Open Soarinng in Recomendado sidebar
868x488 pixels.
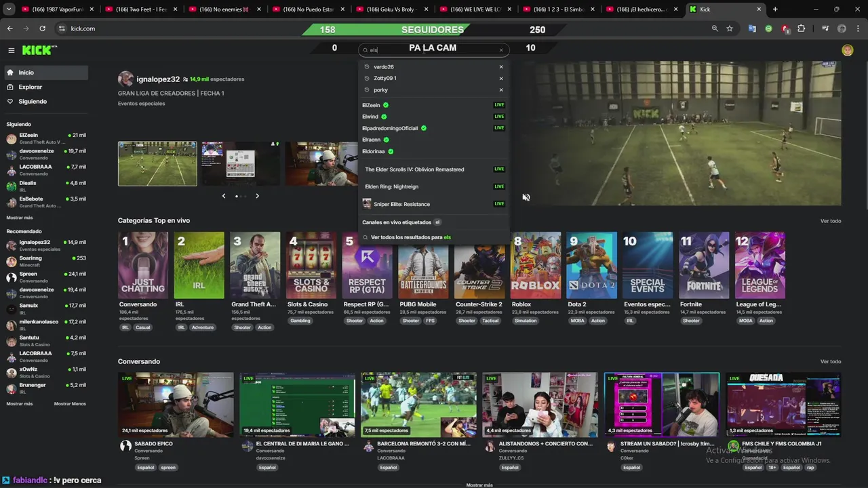pos(45,261)
